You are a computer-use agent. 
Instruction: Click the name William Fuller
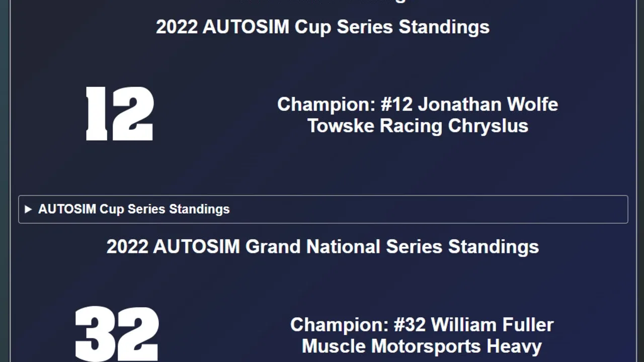492,325
